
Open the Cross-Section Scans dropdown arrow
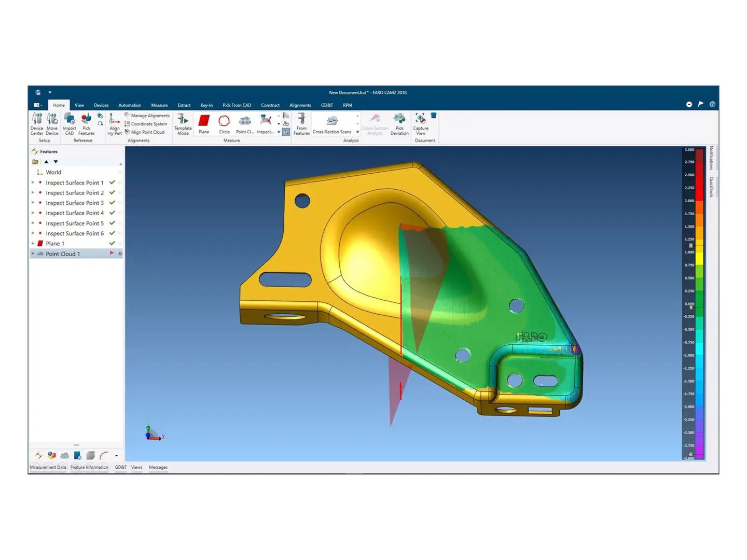[357, 132]
